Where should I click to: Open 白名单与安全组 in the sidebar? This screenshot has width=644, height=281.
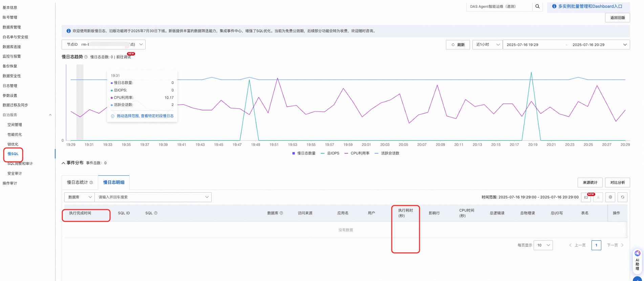point(15,37)
